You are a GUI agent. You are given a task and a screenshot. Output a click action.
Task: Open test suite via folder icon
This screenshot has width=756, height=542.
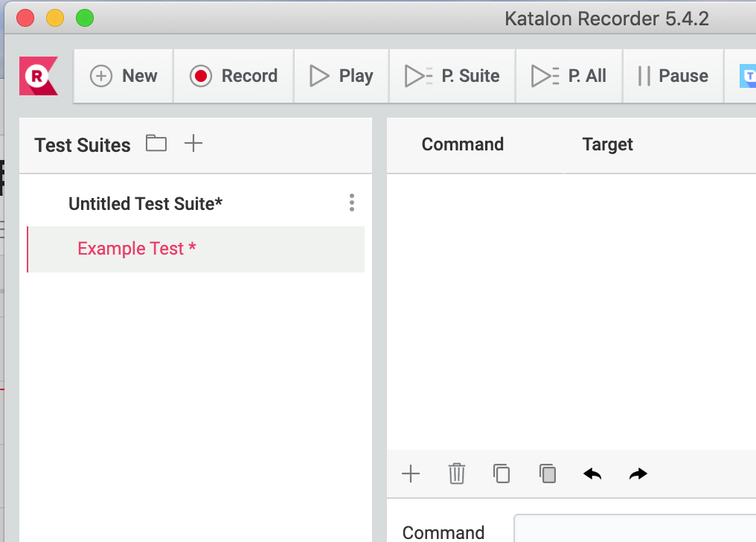click(x=156, y=143)
